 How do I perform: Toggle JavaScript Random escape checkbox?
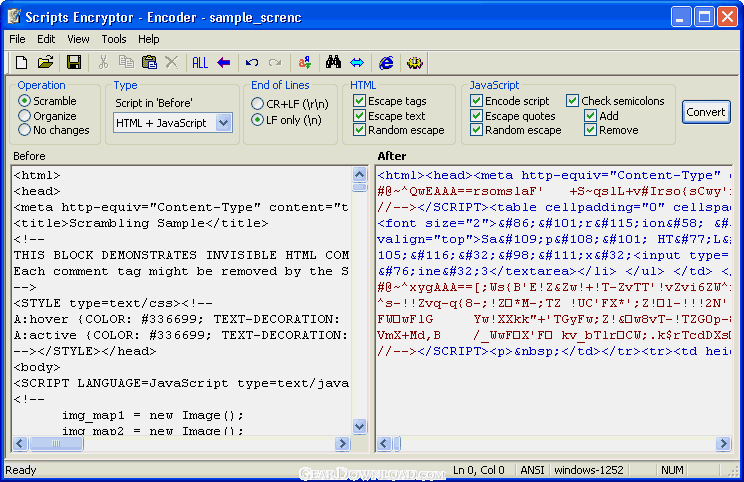476,130
